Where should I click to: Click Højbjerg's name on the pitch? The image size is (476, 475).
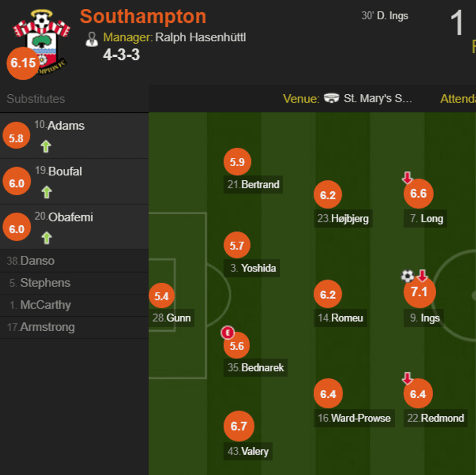point(349,219)
